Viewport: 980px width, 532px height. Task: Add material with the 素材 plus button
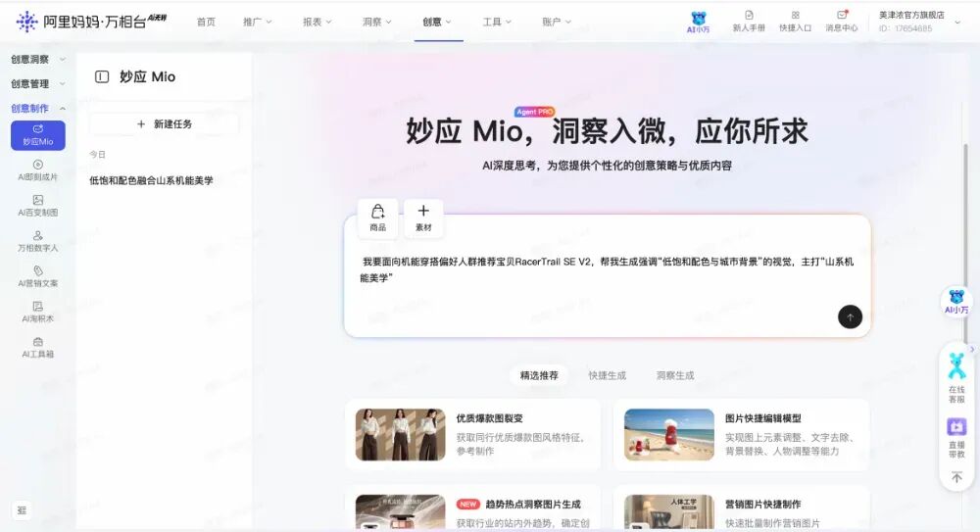tap(423, 218)
